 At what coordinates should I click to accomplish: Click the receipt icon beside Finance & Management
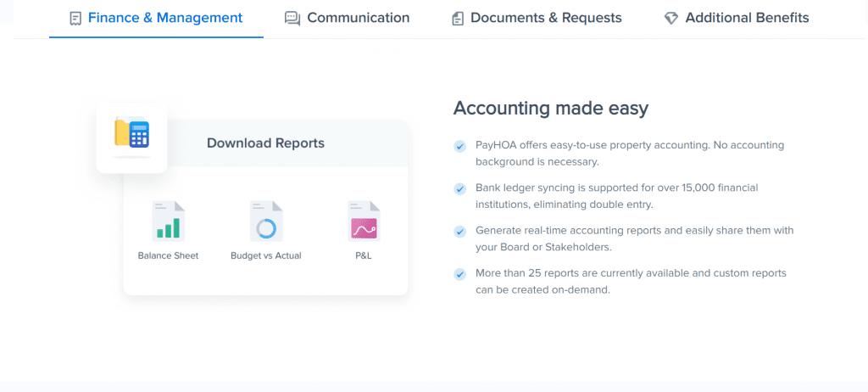coord(75,19)
